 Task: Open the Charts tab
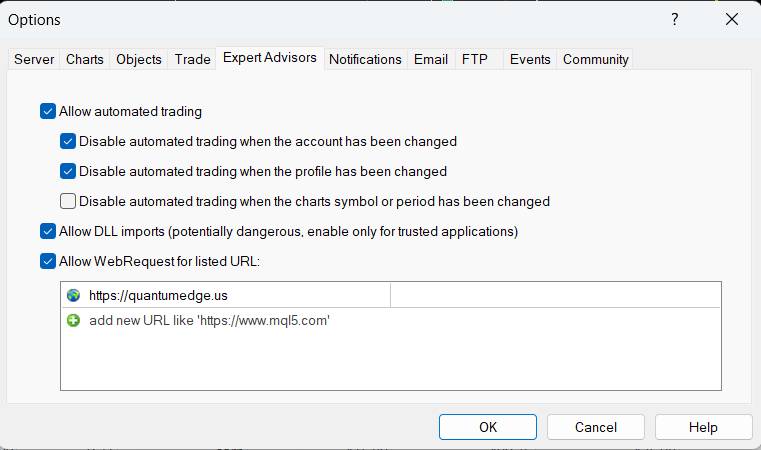click(85, 60)
